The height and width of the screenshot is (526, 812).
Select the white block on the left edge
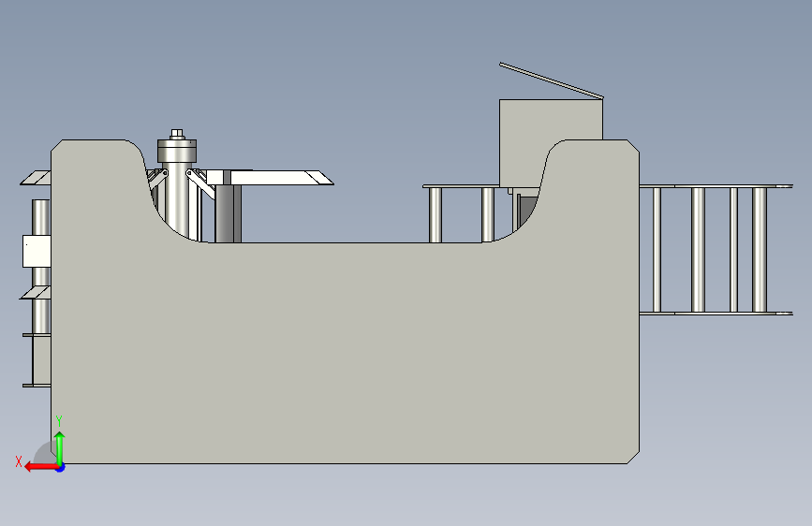pyautogui.click(x=37, y=251)
